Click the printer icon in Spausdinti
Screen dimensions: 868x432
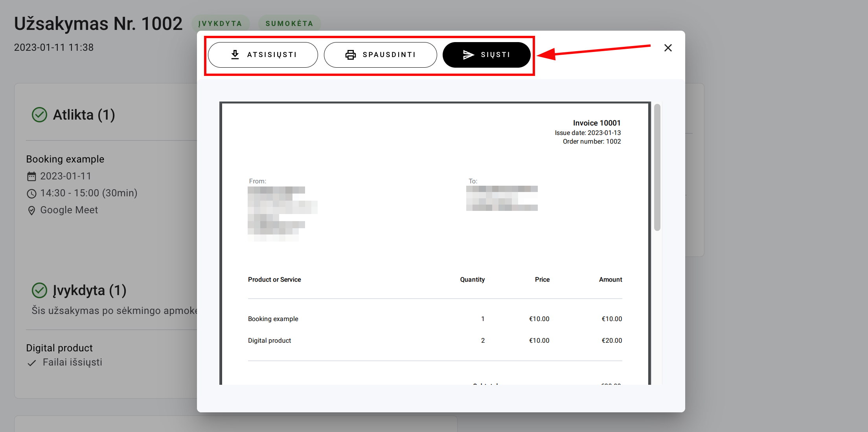[350, 55]
